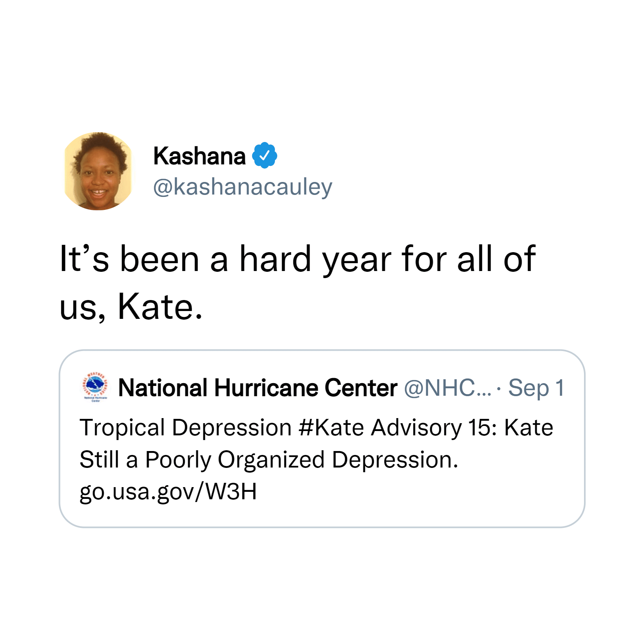Viewport: 644px width, 644px height.
Task: Open the quoted tweet card's empty bottom area
Action: pyautogui.click(x=322, y=516)
